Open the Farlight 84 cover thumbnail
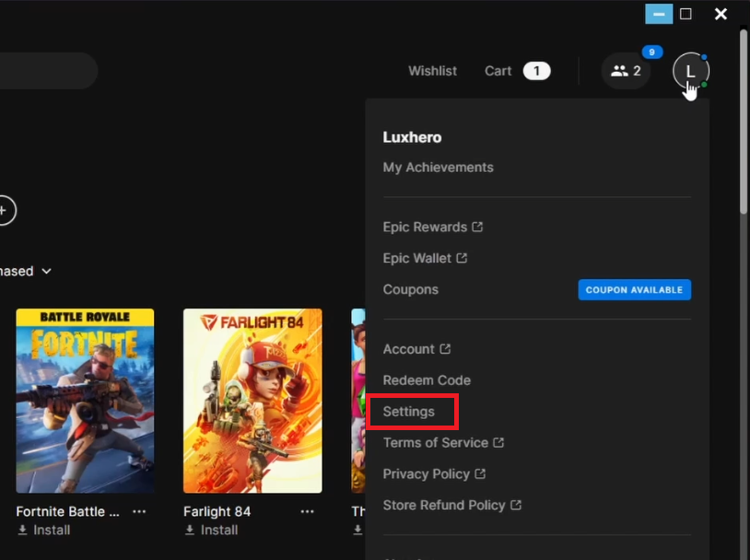 click(252, 401)
